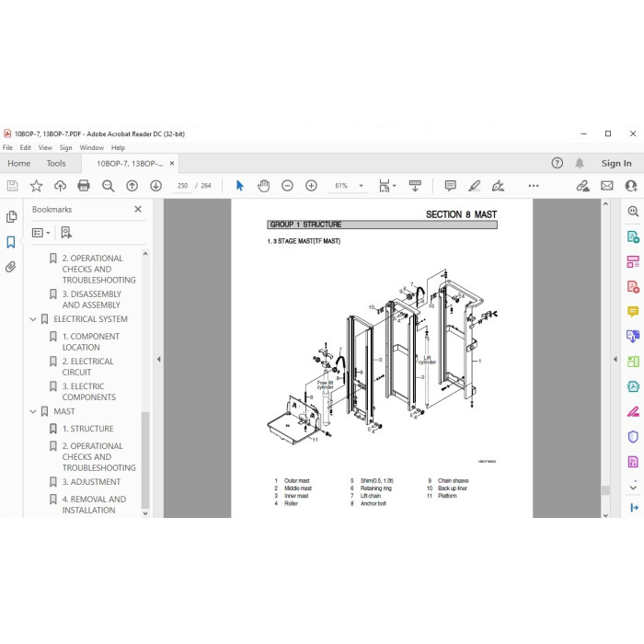
Task: Zoom out with minus icon
Action: 287,186
